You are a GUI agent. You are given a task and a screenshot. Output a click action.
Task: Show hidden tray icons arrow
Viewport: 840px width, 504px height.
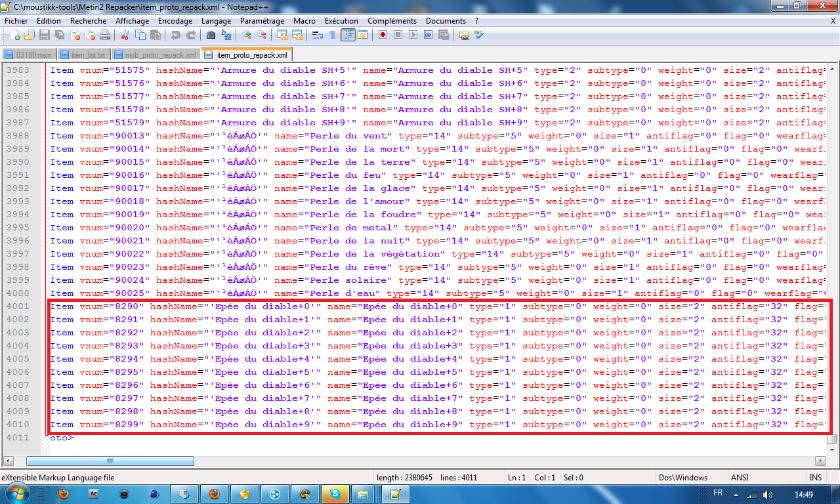point(737,494)
